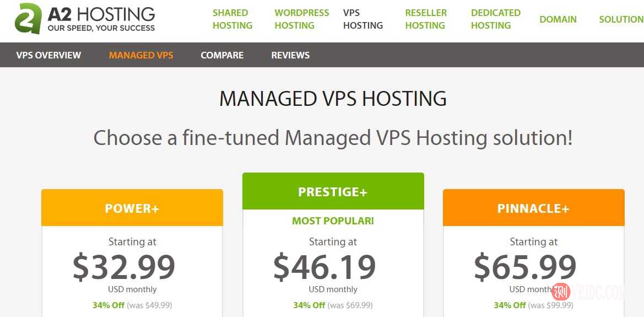
Task: Click the A2 Hosting logo icon
Action: click(x=28, y=19)
